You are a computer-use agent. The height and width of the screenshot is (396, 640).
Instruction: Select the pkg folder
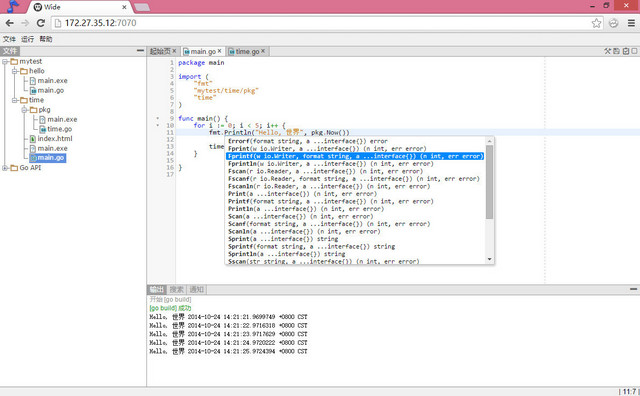[x=44, y=109]
